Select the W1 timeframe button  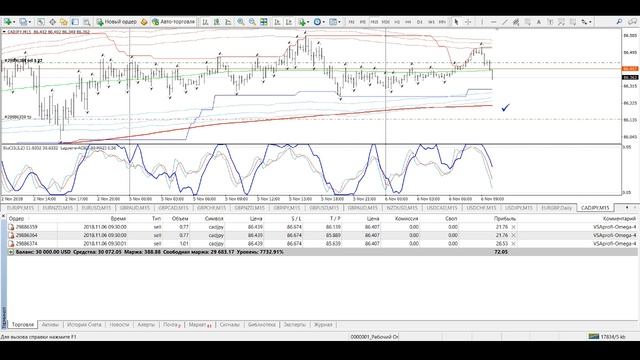(431, 22)
